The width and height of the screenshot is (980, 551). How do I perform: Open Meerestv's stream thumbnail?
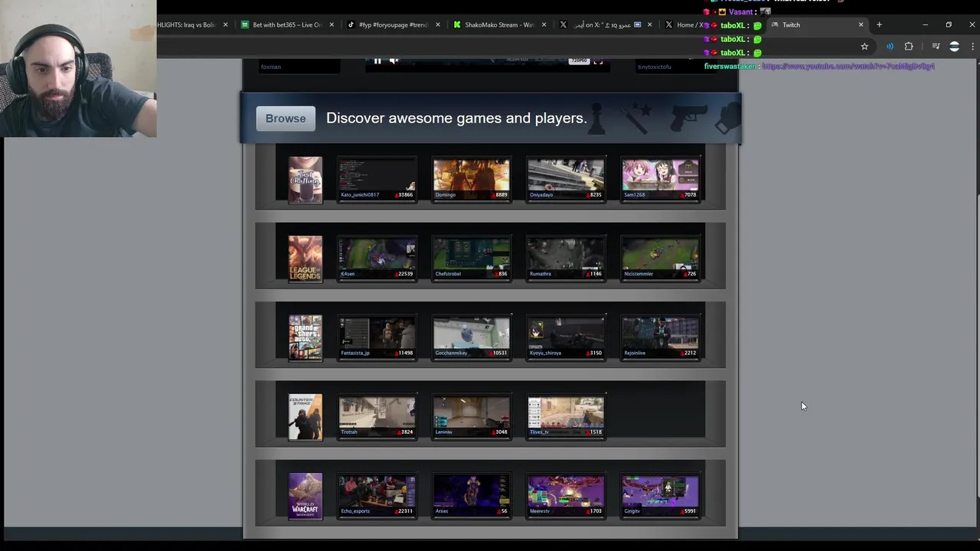click(566, 496)
